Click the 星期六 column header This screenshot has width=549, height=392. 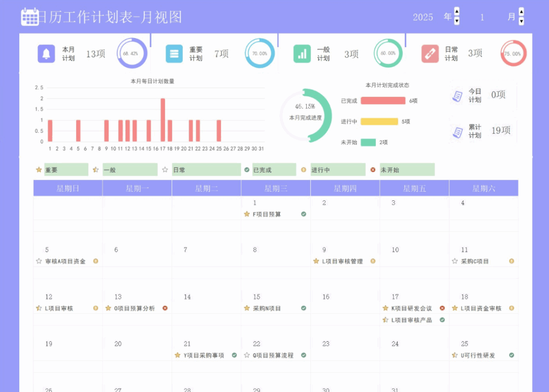coord(484,188)
